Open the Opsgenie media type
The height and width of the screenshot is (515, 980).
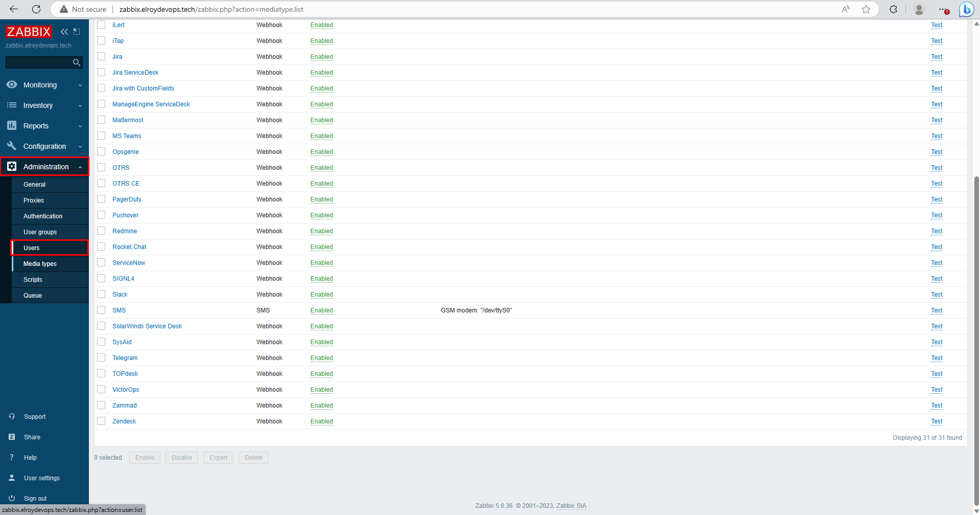(x=126, y=152)
